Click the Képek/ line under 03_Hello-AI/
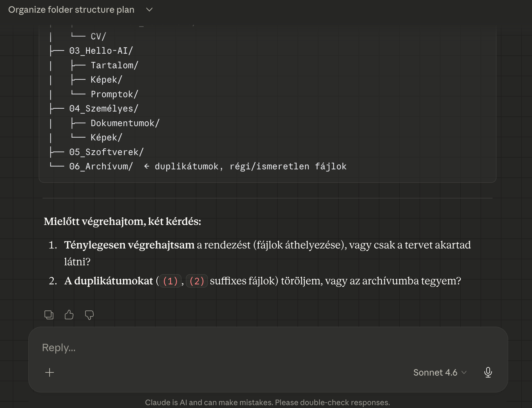The height and width of the screenshot is (408, 532). pos(106,80)
